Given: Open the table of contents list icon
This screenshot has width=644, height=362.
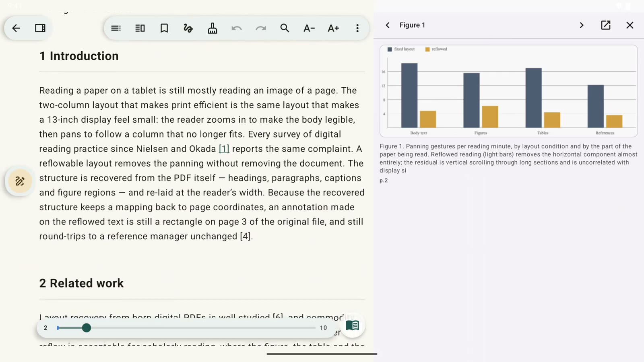Looking at the screenshot, I should [x=116, y=28].
